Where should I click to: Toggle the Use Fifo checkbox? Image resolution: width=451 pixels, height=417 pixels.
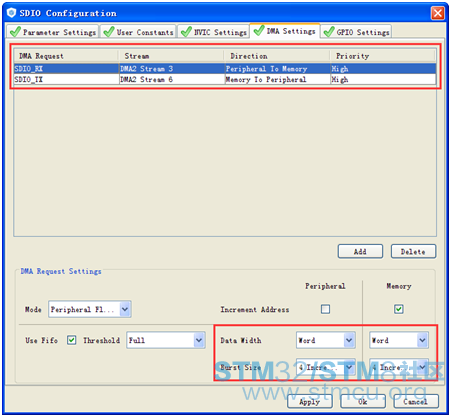(71, 340)
